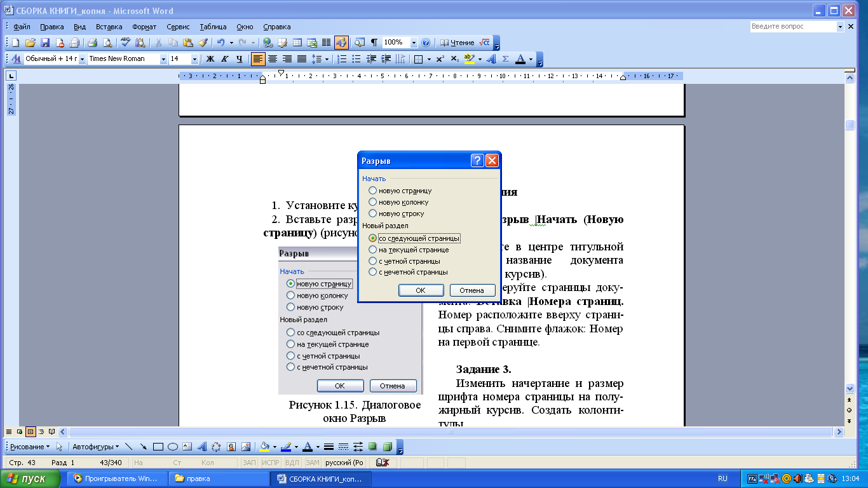Select 'с четной страницы' in dialog
Viewport: 868px width, 488px height.
(x=405, y=261)
